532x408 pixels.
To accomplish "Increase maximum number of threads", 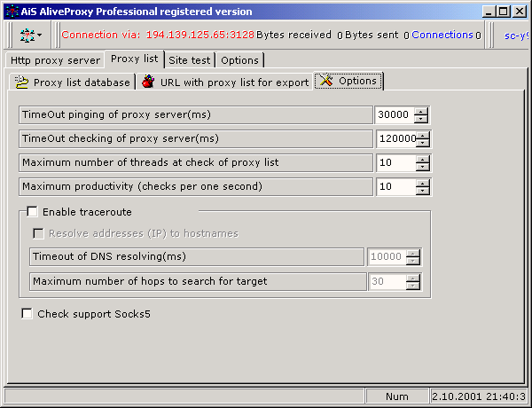I will [x=423, y=159].
